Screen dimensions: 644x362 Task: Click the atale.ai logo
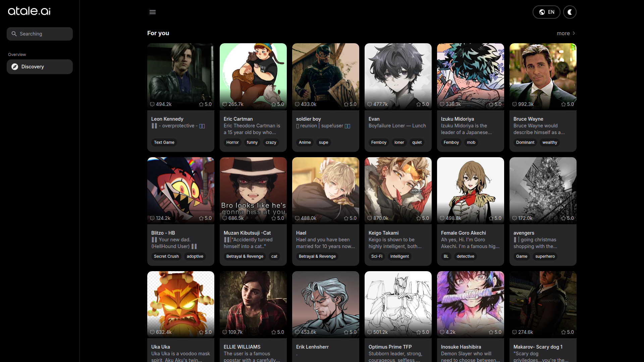coord(29,11)
